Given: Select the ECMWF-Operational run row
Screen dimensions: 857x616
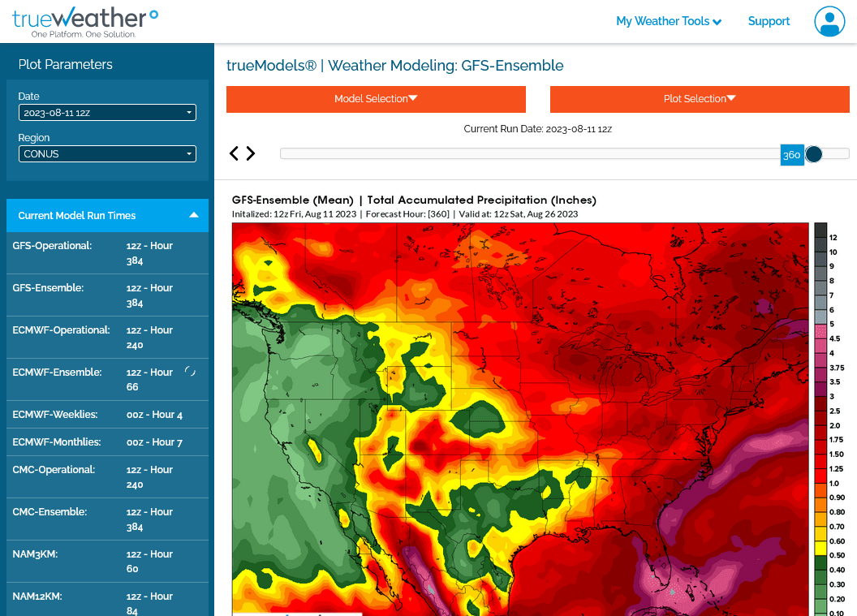Looking at the screenshot, I should coord(107,338).
